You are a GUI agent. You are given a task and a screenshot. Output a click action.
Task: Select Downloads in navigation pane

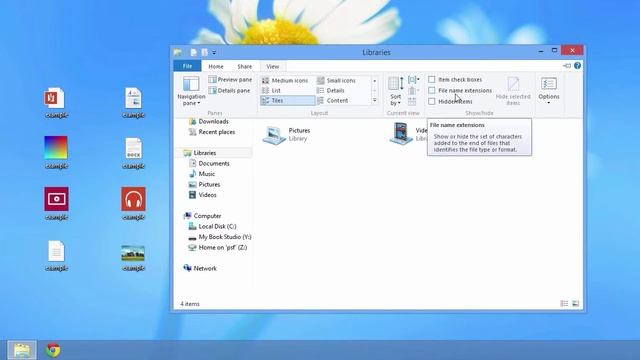208,121
